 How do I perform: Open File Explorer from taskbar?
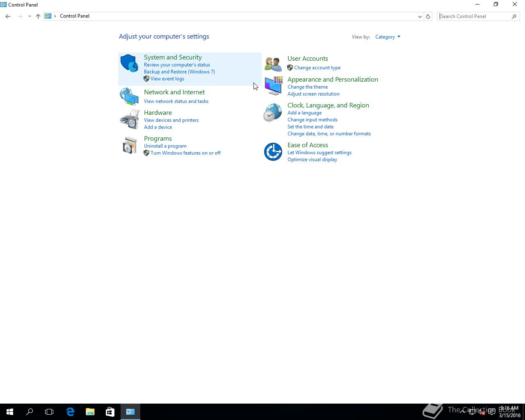(90, 412)
